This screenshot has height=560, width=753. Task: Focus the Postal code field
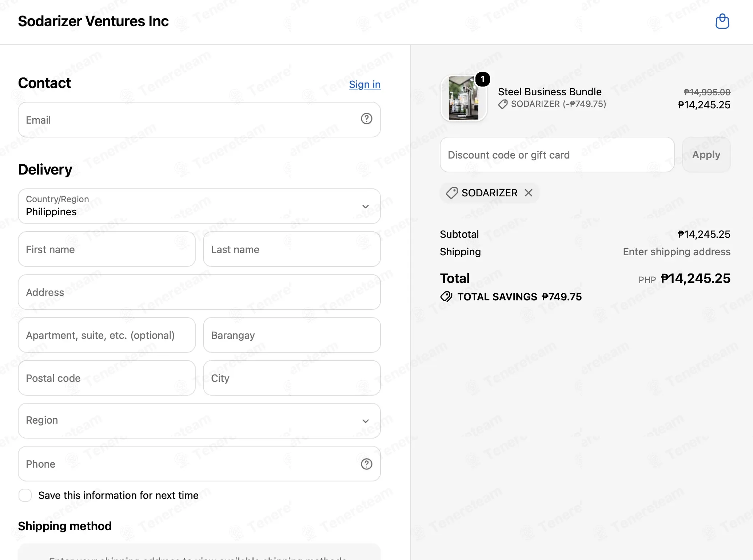pyautogui.click(x=107, y=378)
